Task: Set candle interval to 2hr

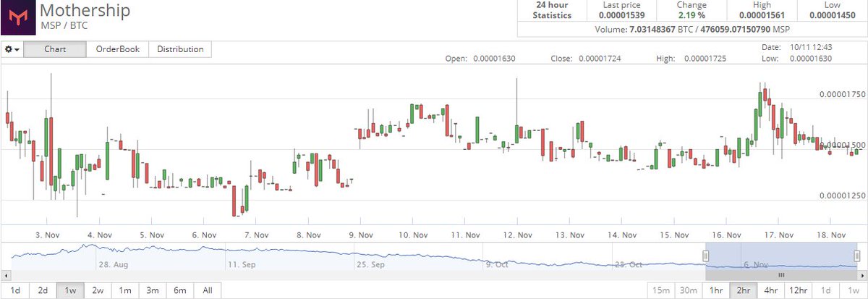Action: [x=744, y=290]
